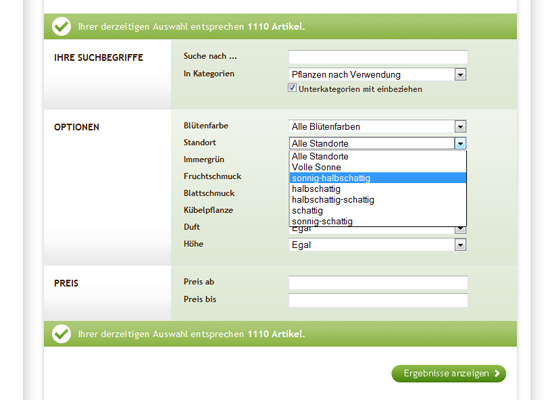This screenshot has height=400, width=550.
Task: Expand the Blütenfarbe dropdown arrow
Action: point(461,127)
